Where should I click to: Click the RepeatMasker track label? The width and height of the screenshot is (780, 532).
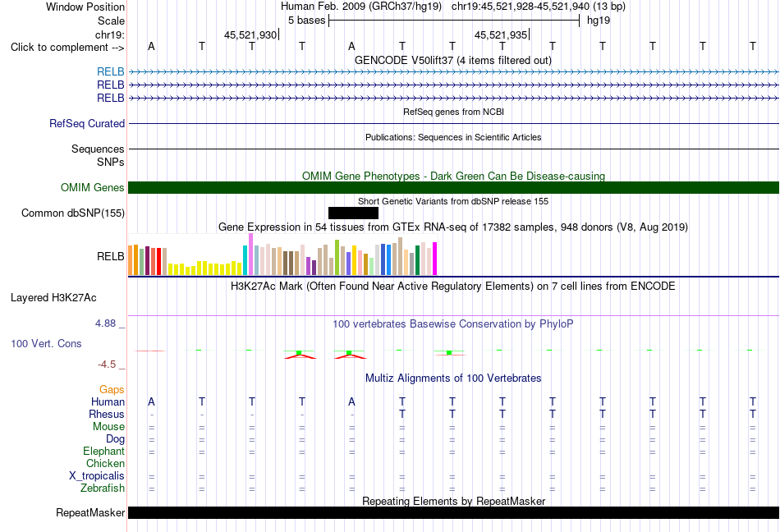click(x=90, y=512)
